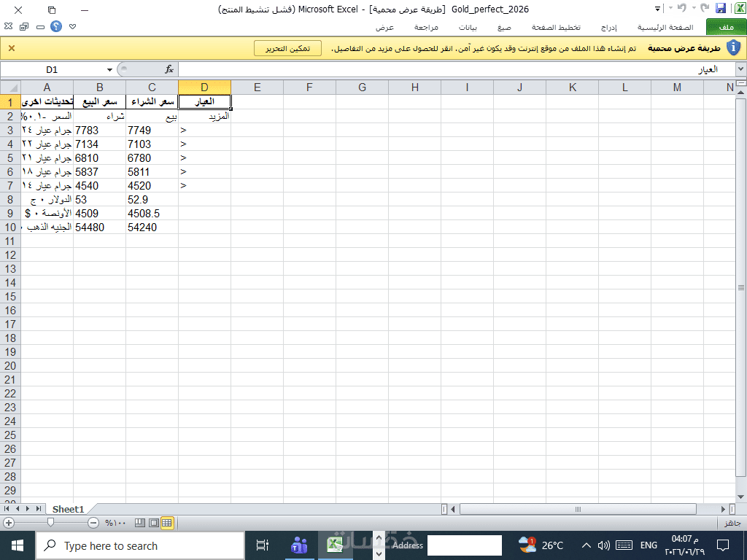Click the vertical scrollbar down arrow

(741, 497)
